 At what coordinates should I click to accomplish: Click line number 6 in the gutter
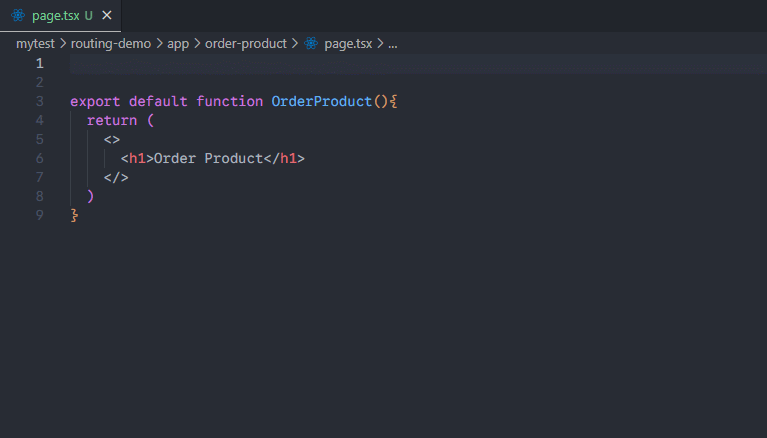(x=39, y=158)
